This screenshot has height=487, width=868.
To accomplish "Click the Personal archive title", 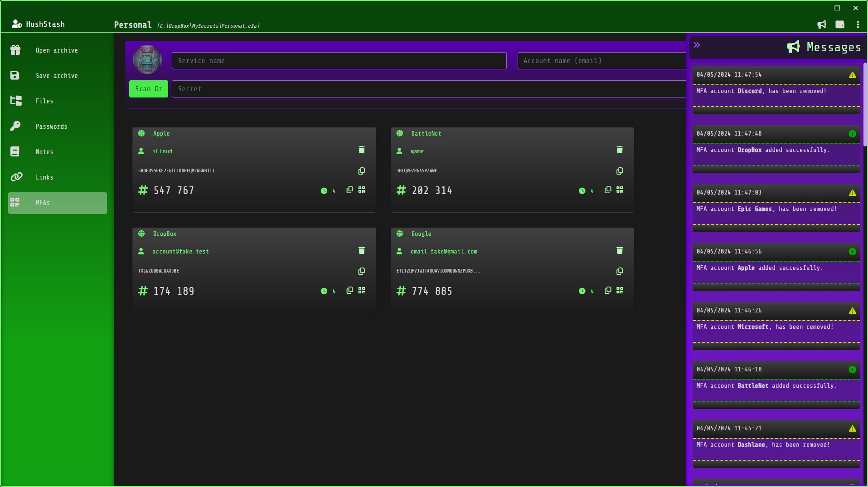I will (133, 25).
